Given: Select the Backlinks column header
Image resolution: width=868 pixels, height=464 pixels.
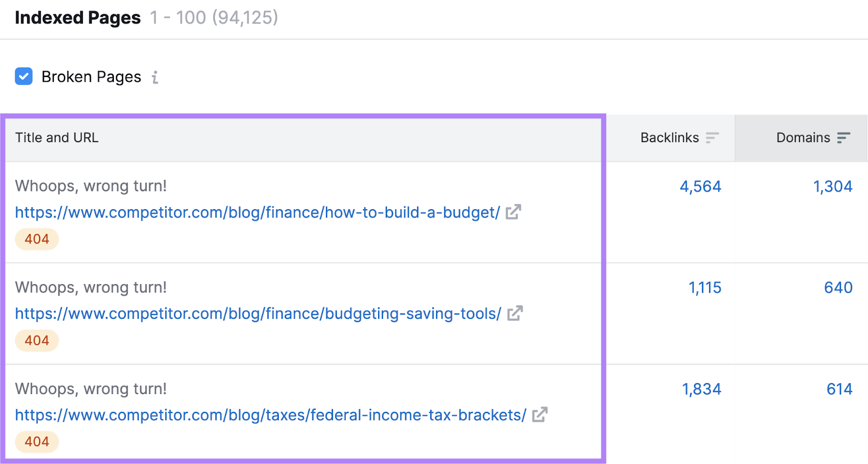Looking at the screenshot, I should (x=669, y=138).
